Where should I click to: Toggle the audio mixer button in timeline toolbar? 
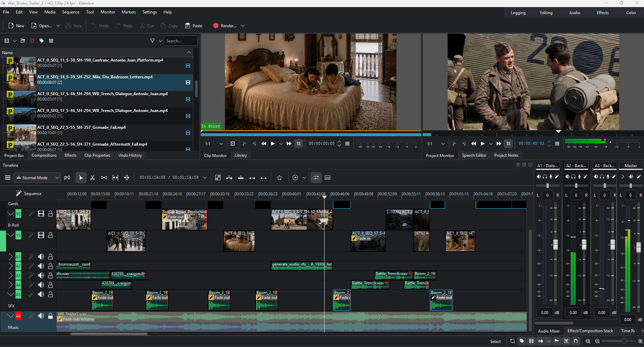click(316, 178)
